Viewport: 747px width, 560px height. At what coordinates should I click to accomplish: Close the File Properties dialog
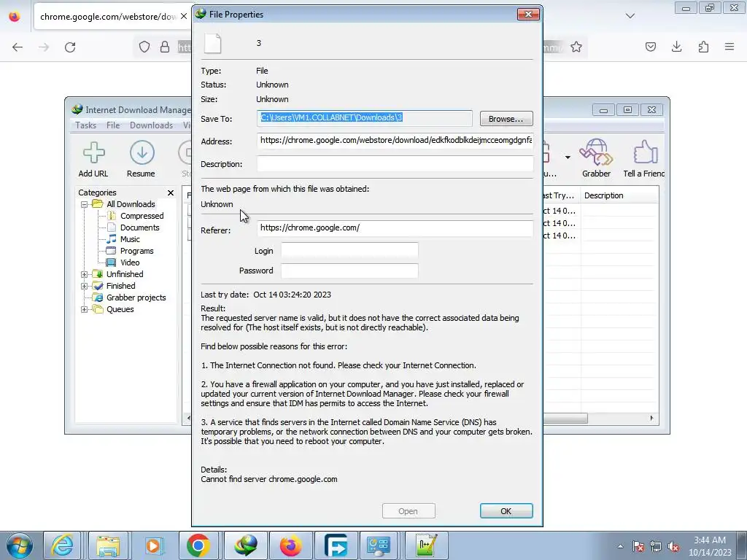point(528,15)
